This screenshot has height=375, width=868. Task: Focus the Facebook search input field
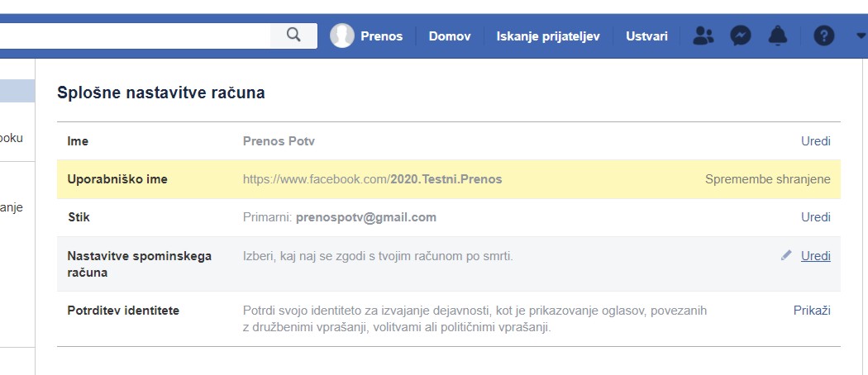pyautogui.click(x=132, y=36)
